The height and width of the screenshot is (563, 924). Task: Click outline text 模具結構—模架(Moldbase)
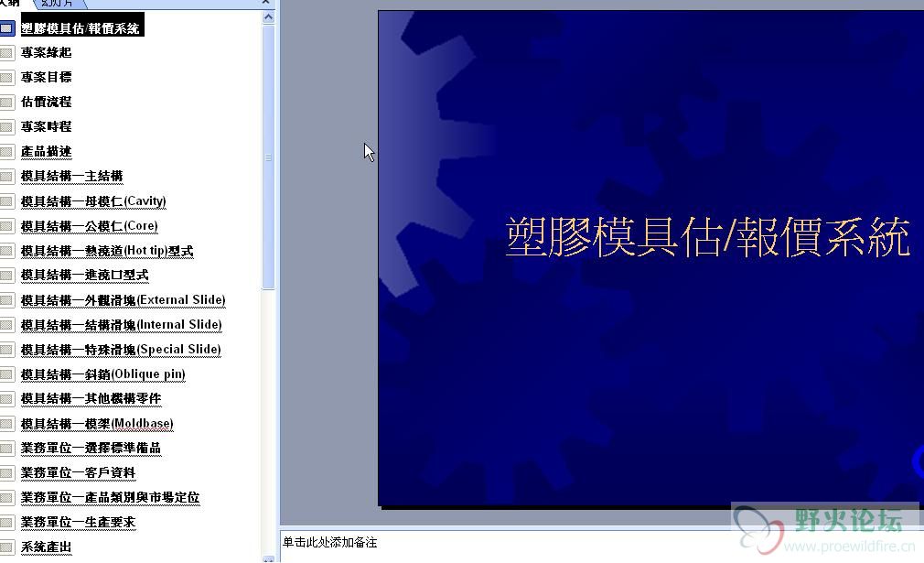click(x=97, y=424)
